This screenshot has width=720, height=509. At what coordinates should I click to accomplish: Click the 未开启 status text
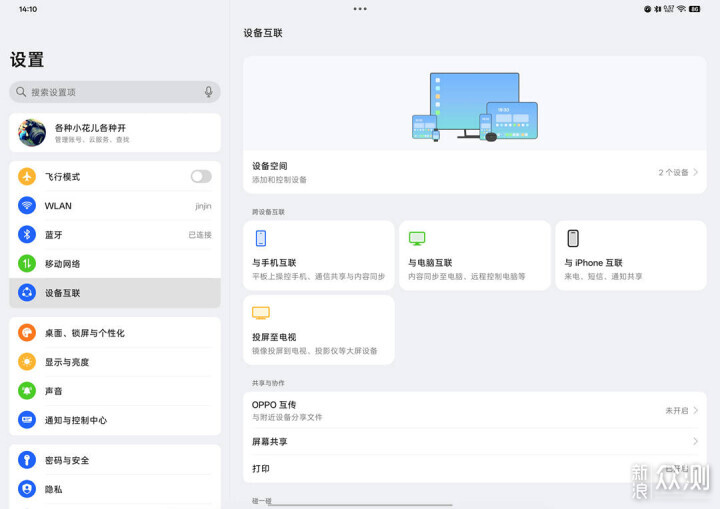coord(677,410)
